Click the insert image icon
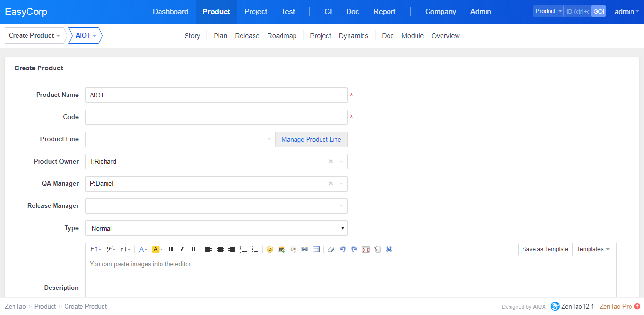 point(282,249)
